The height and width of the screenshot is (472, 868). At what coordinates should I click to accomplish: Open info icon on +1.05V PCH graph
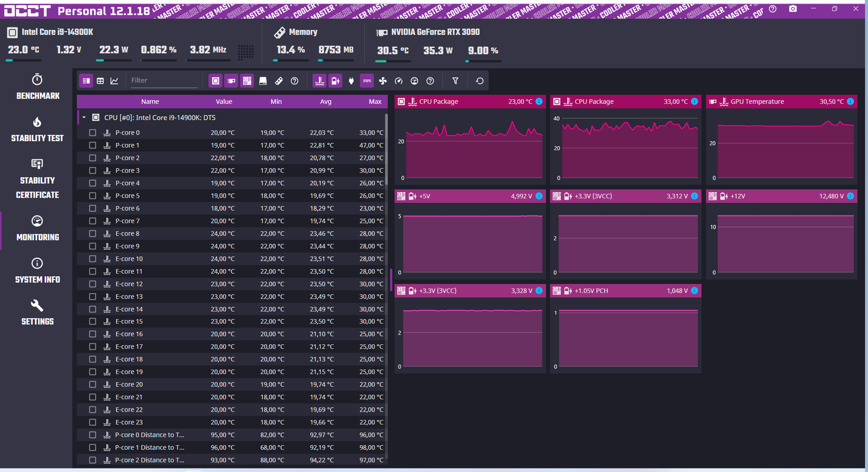tap(694, 290)
